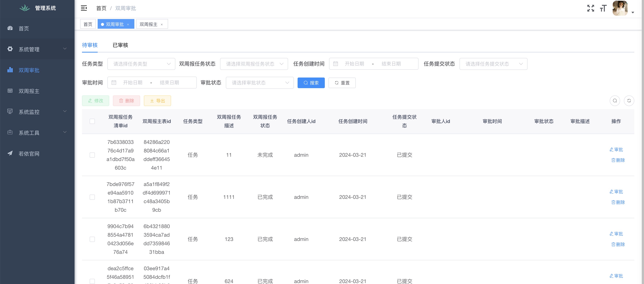The image size is (644, 284).
Task: Click the 删除 trash icon for row 123
Action: click(613, 244)
